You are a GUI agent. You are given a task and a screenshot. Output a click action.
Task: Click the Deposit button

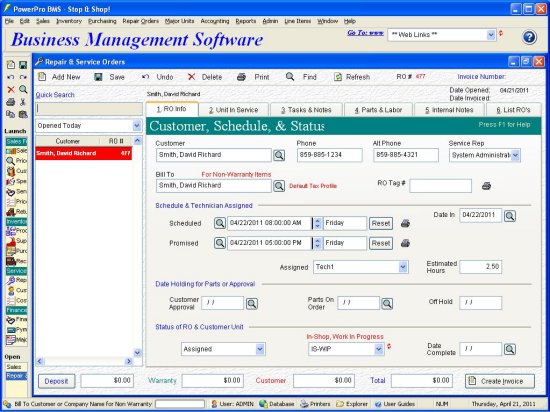coord(56,381)
